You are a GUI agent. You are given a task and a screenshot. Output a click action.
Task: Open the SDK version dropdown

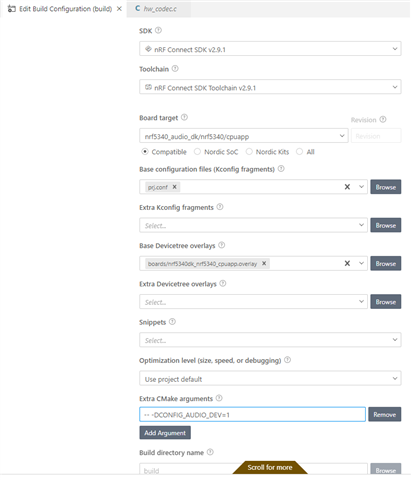click(270, 49)
